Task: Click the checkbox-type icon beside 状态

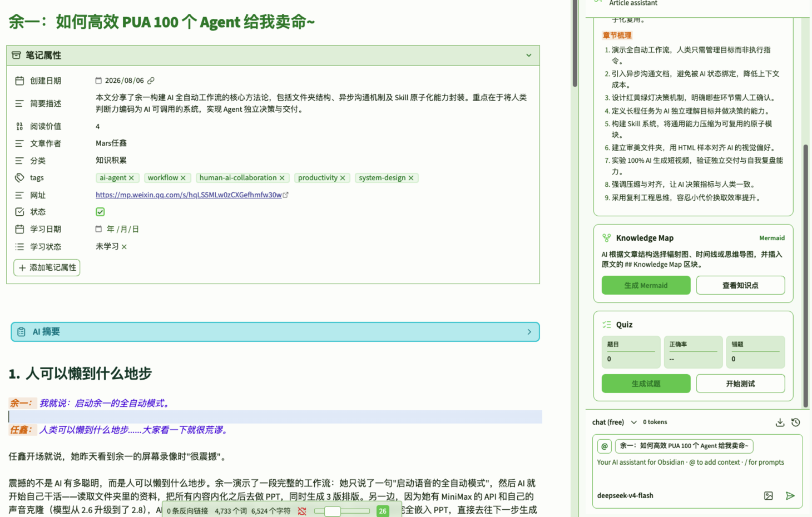Action: tap(19, 212)
